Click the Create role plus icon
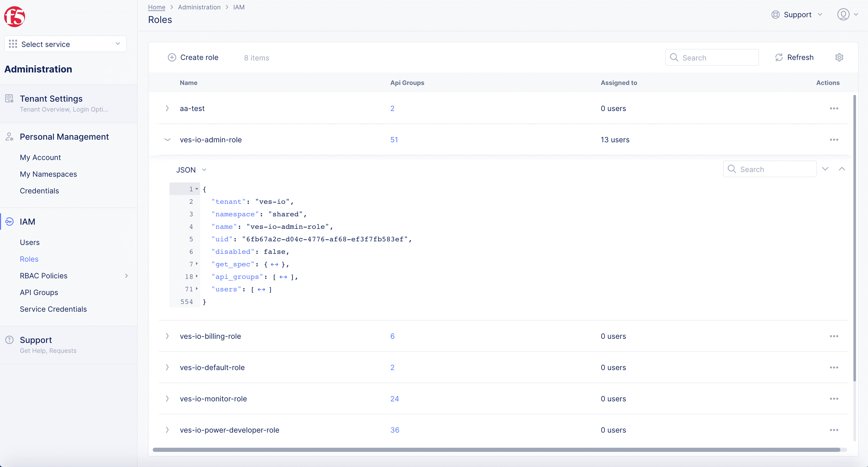 point(172,57)
